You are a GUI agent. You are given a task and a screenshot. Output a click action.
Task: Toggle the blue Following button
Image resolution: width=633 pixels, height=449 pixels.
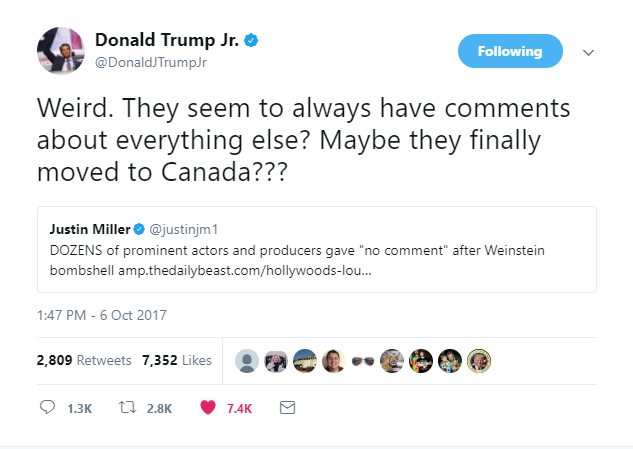point(510,51)
